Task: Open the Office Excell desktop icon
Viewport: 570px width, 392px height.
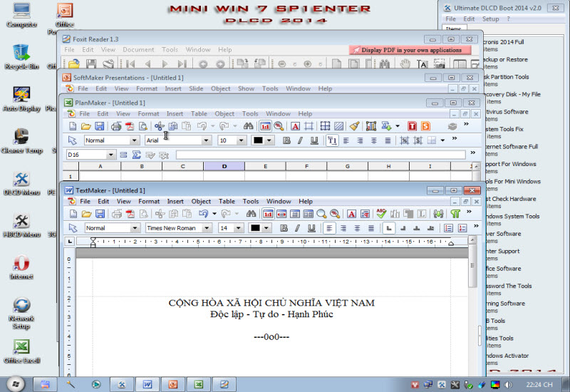Action: [x=21, y=351]
